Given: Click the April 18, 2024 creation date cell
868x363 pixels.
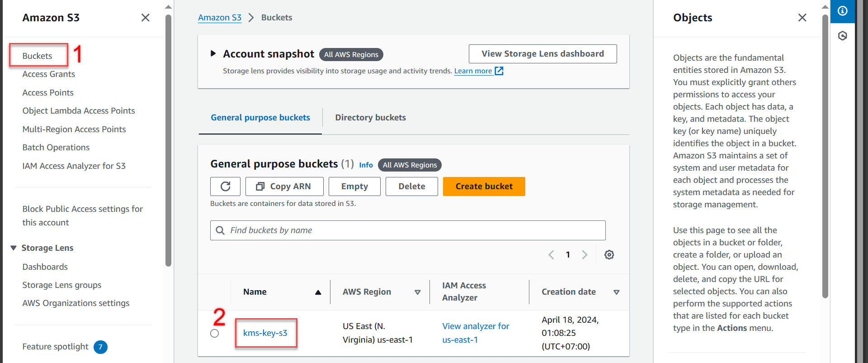Looking at the screenshot, I should coord(571,333).
